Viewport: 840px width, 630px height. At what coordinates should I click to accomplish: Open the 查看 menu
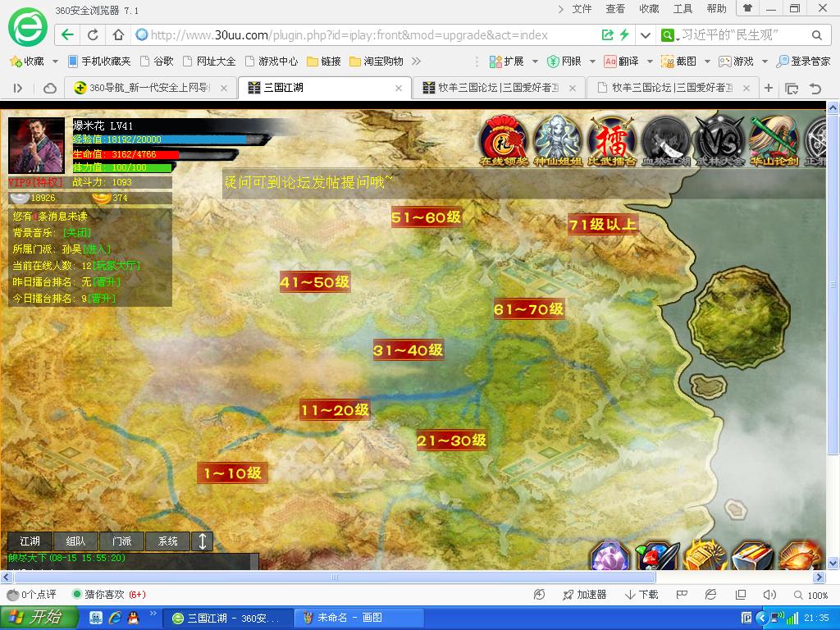pos(615,8)
